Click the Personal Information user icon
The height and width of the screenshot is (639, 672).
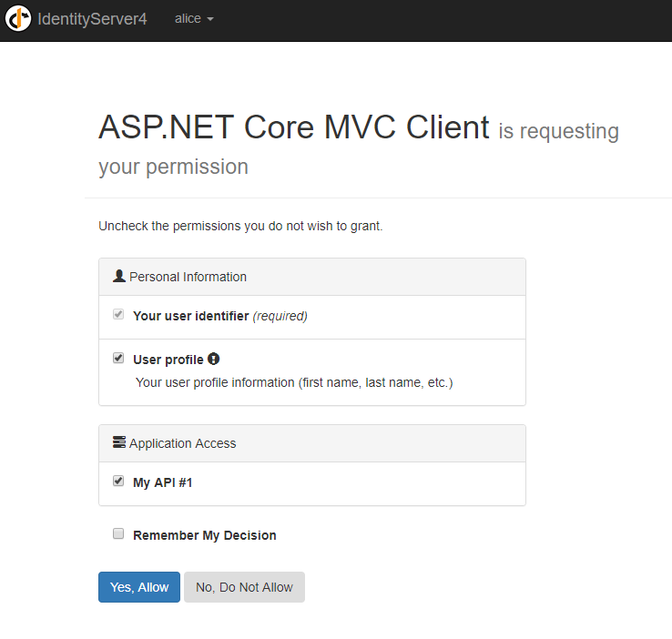click(x=118, y=276)
